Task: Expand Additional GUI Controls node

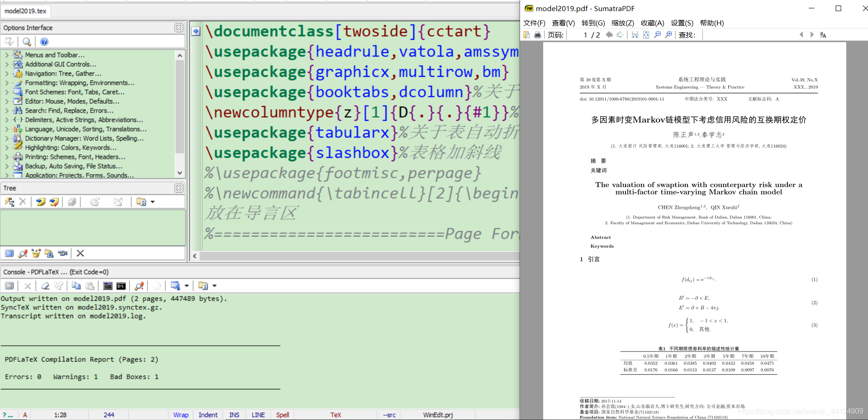Action: [x=6, y=64]
